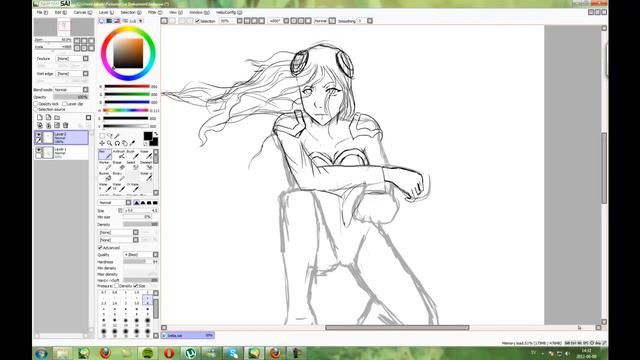Toggle the Opacity lock checkbox
Viewport: 640px width, 360px height.
point(36,104)
